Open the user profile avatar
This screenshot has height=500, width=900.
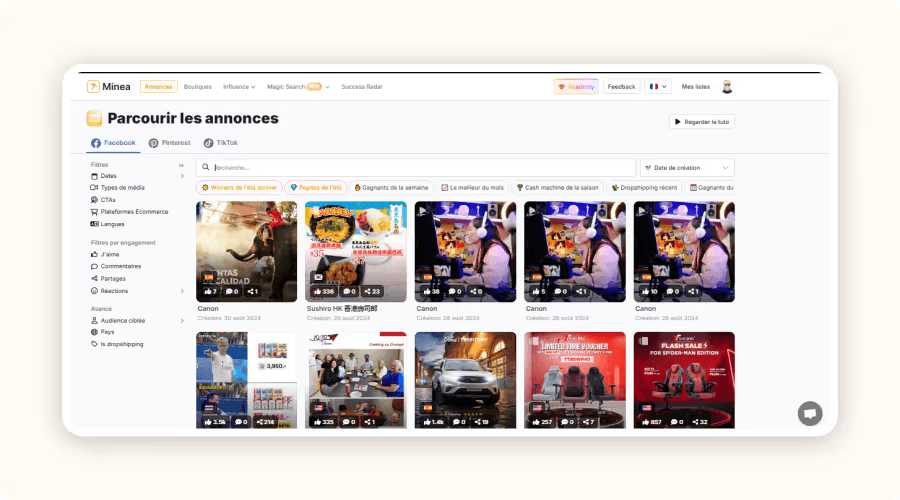[x=727, y=87]
